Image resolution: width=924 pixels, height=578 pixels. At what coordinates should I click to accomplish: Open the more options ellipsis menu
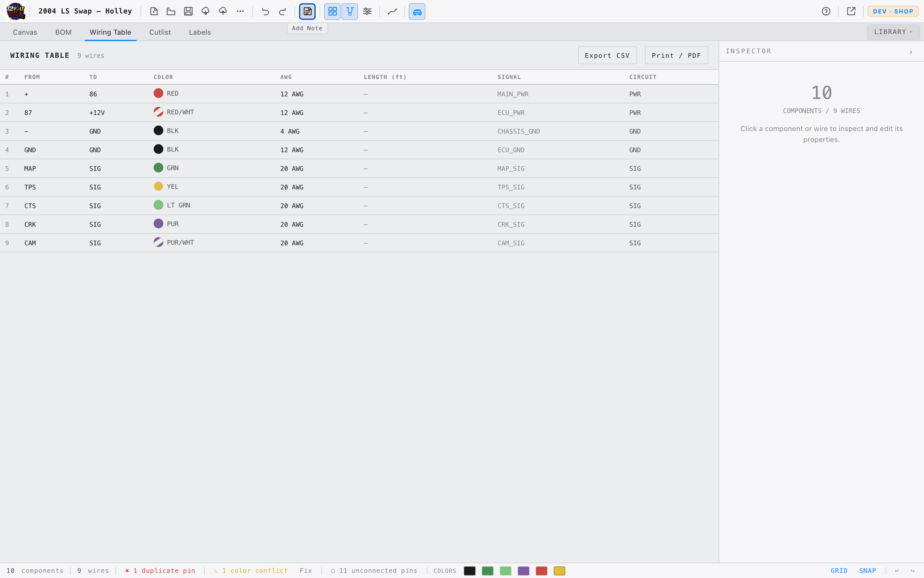[x=240, y=12]
